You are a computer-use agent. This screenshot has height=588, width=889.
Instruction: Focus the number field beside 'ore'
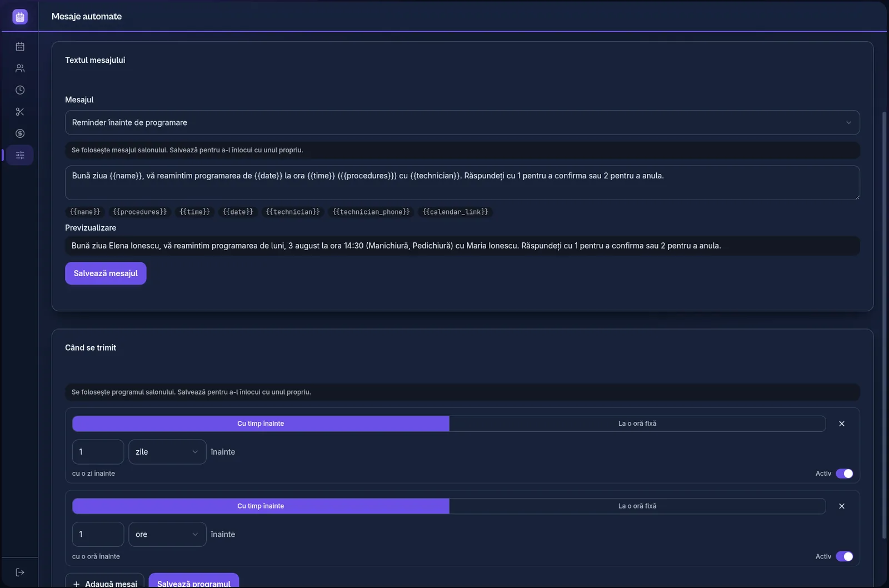(x=98, y=534)
